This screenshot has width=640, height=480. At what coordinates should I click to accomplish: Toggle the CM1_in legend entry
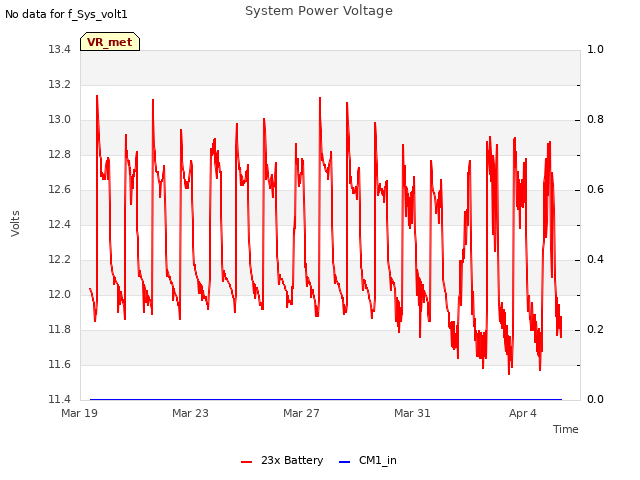tap(368, 460)
